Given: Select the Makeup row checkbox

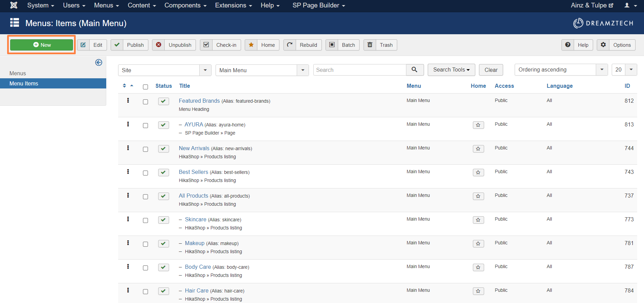Looking at the screenshot, I should click(146, 244).
